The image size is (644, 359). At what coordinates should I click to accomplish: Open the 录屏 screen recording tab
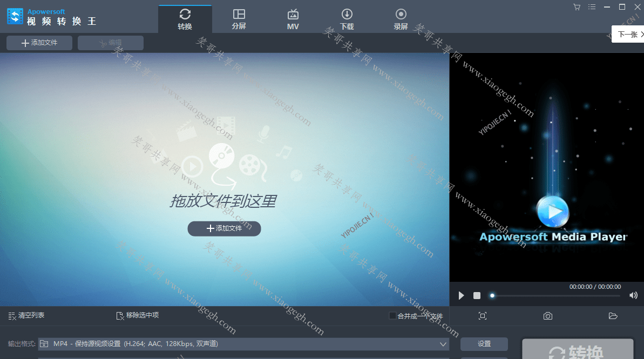point(401,19)
